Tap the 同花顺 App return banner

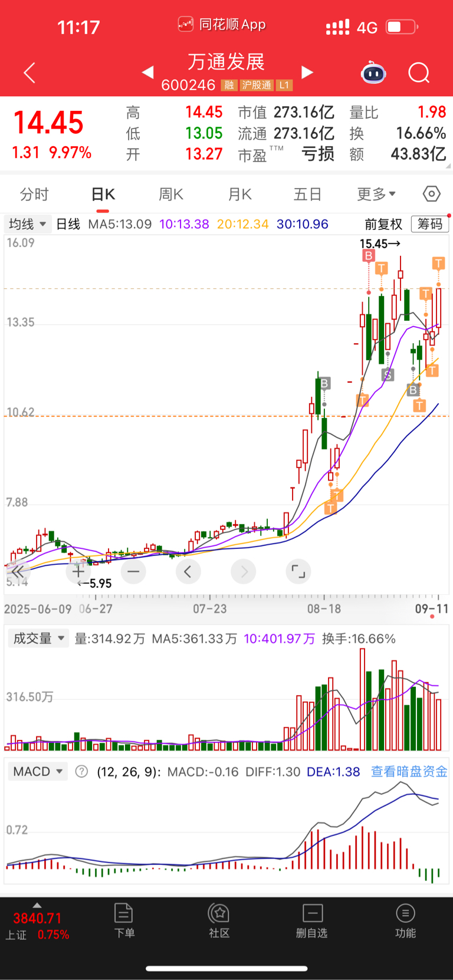222,24
